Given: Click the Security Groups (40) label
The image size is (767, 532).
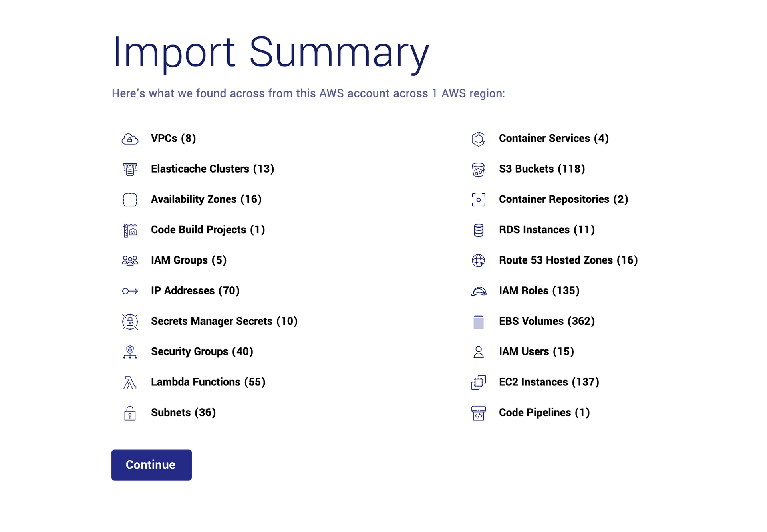Looking at the screenshot, I should (202, 351).
